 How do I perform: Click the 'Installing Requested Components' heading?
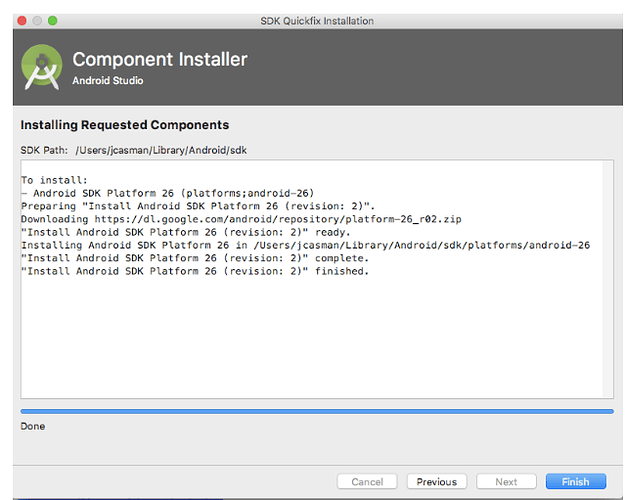[x=125, y=125]
